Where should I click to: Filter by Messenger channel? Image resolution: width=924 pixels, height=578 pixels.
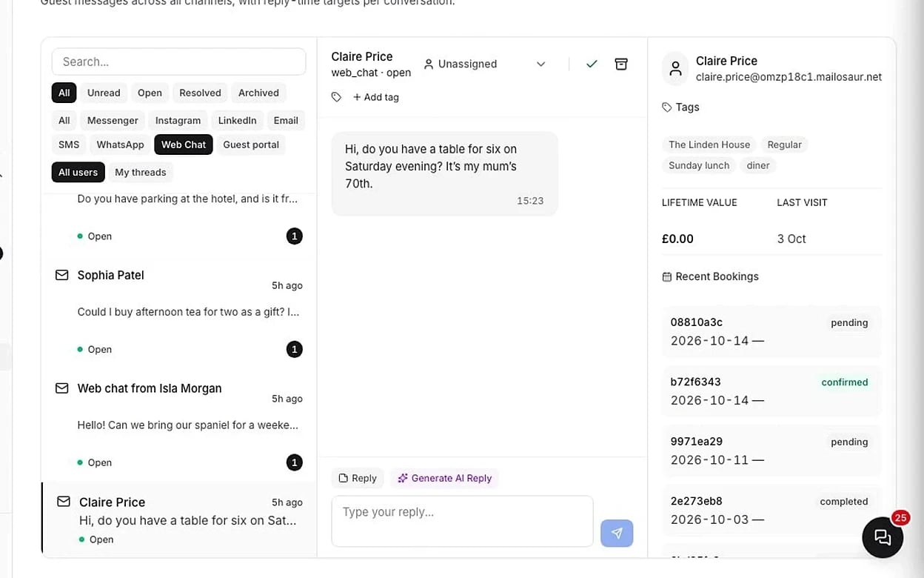point(113,120)
